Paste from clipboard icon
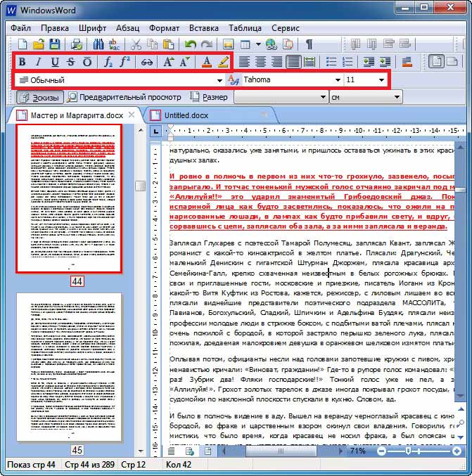This screenshot has width=472, height=476. (x=168, y=44)
